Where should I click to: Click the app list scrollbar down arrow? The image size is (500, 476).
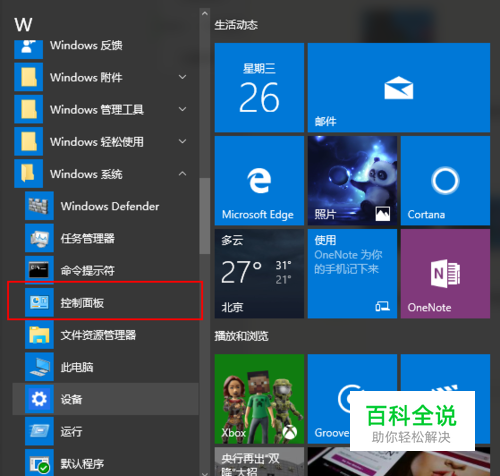[205, 473]
